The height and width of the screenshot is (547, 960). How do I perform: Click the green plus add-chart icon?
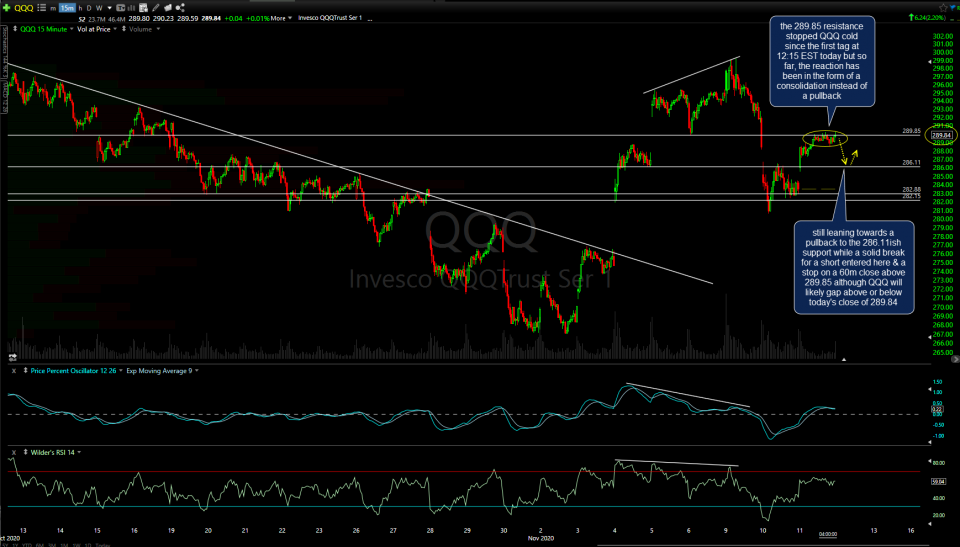6,8
